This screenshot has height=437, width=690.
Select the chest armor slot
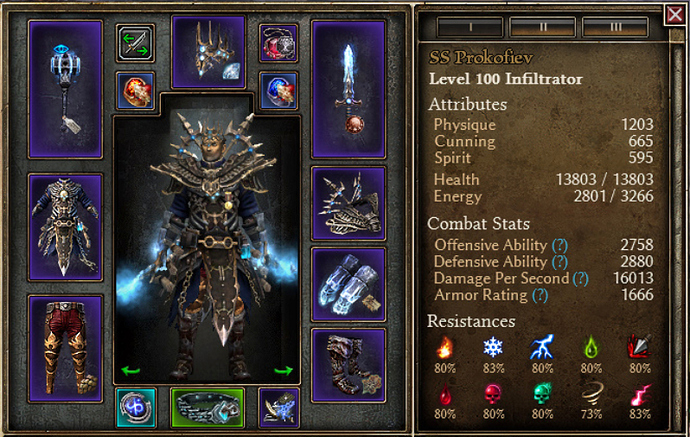click(x=65, y=227)
